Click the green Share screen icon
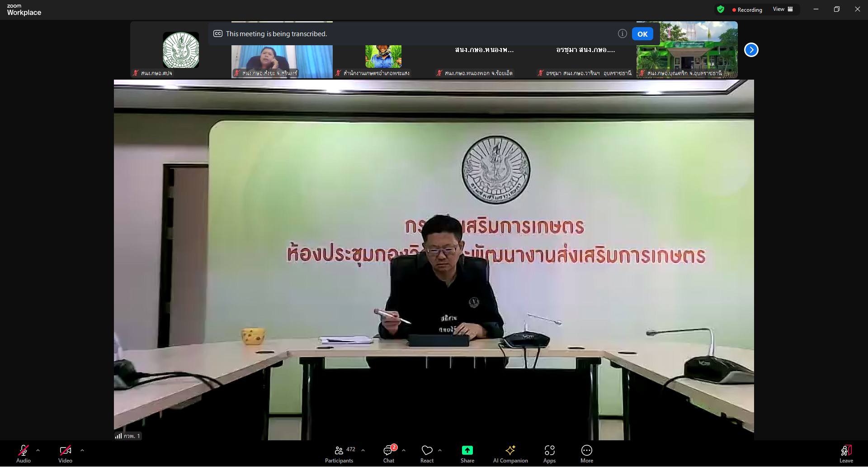 (x=467, y=450)
